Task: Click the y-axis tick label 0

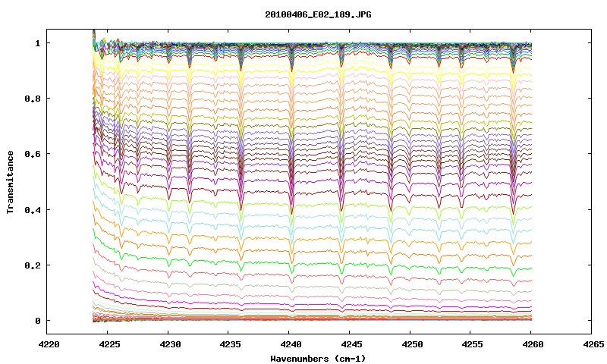Action: click(x=38, y=321)
